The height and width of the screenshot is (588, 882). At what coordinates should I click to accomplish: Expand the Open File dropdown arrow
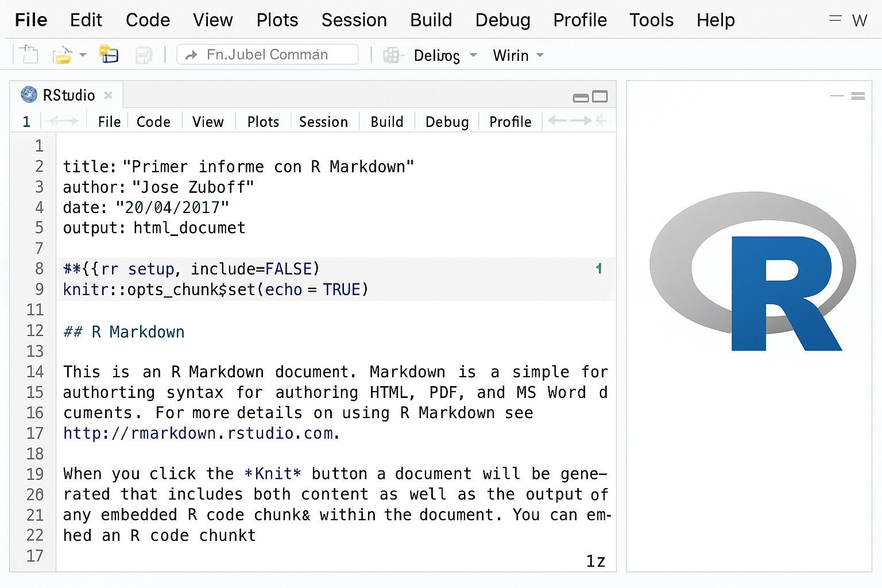tap(83, 55)
